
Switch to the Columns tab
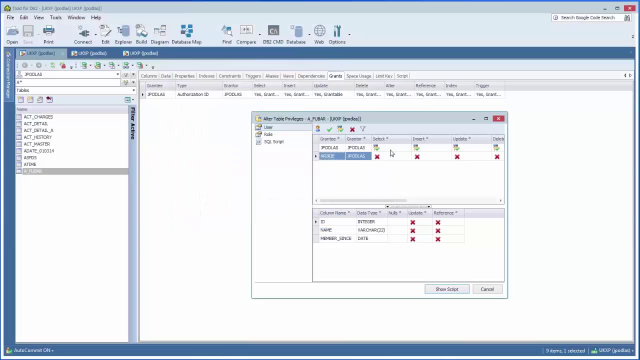[x=149, y=76]
